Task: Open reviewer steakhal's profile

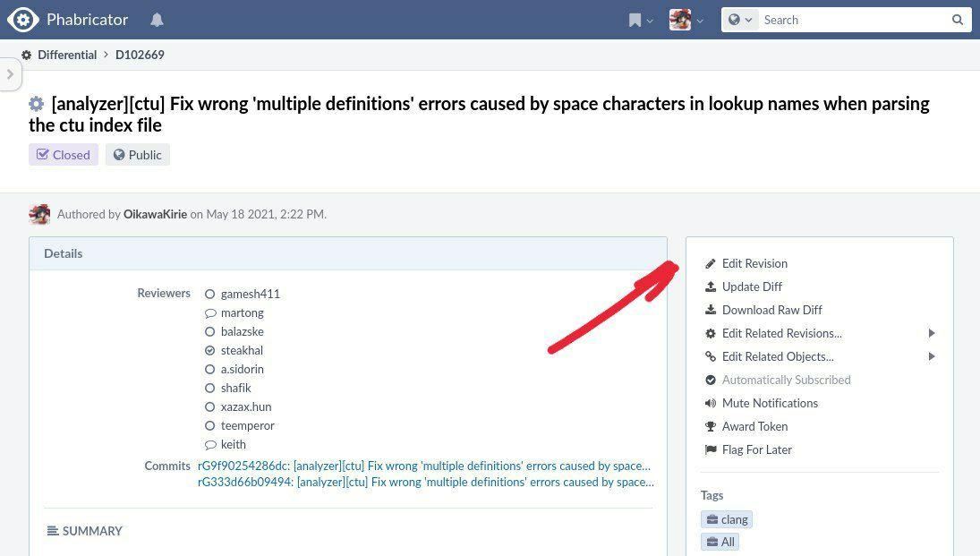Action: [242, 350]
